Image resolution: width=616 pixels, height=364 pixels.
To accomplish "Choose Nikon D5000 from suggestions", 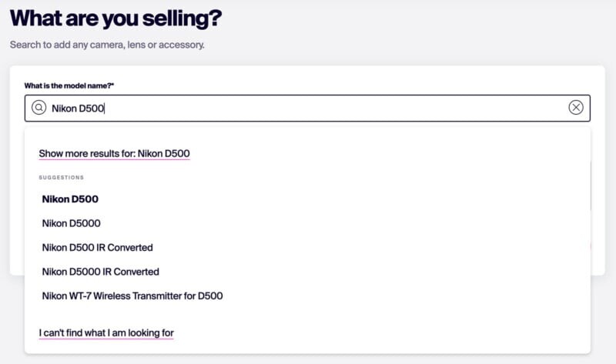I will click(72, 223).
